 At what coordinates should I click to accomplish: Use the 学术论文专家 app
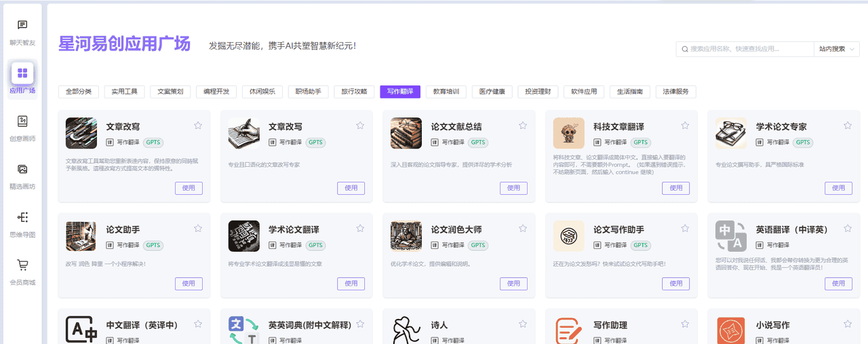point(838,188)
